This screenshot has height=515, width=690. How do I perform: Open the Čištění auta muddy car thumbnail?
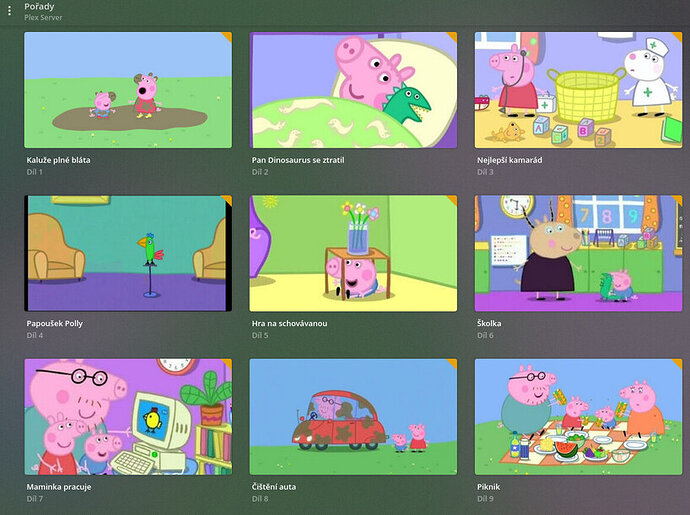[353, 417]
